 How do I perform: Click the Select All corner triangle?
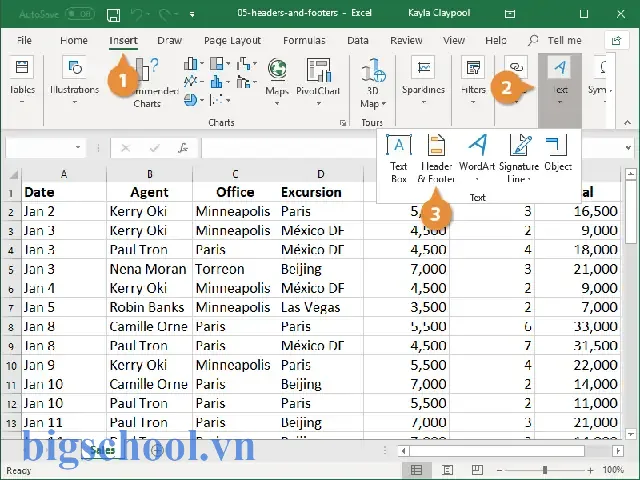[13, 175]
